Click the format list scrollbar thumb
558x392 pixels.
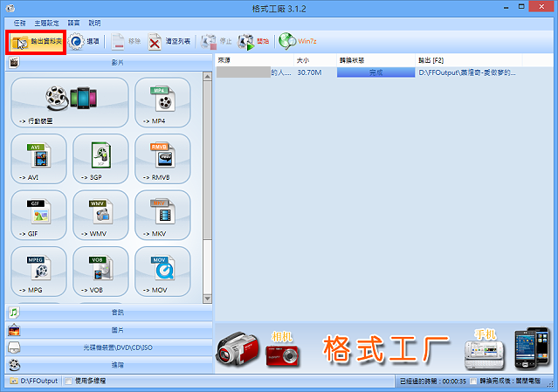[207, 160]
